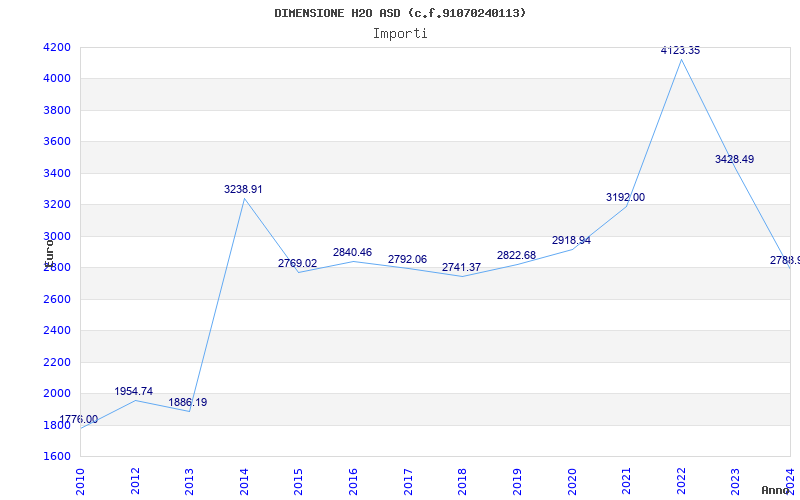Viewport: 800px width, 500px height.
Task: Select the Importi subtitle text
Action: click(400, 34)
